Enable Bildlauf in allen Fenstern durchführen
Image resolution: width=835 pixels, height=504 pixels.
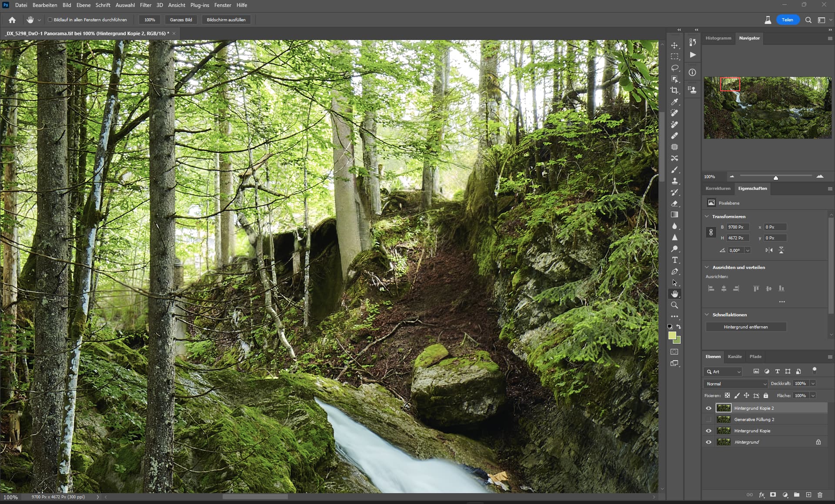coord(50,20)
